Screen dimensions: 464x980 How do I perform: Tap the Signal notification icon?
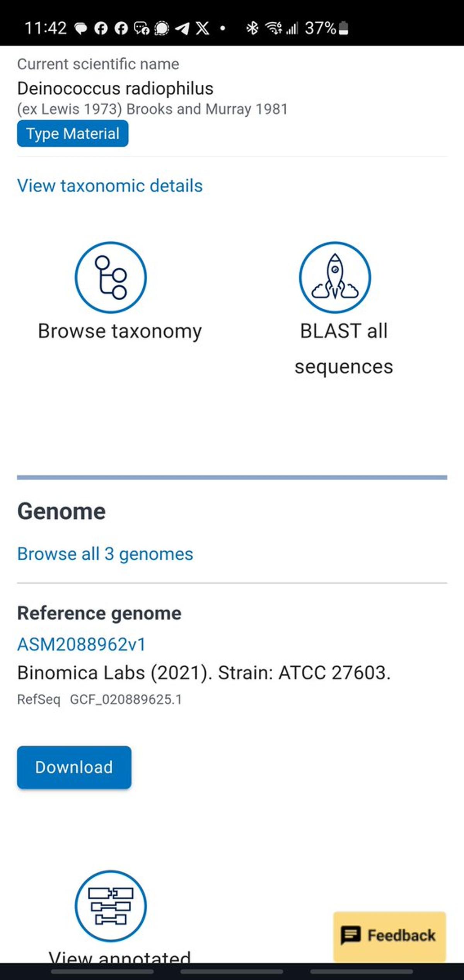pos(162,28)
